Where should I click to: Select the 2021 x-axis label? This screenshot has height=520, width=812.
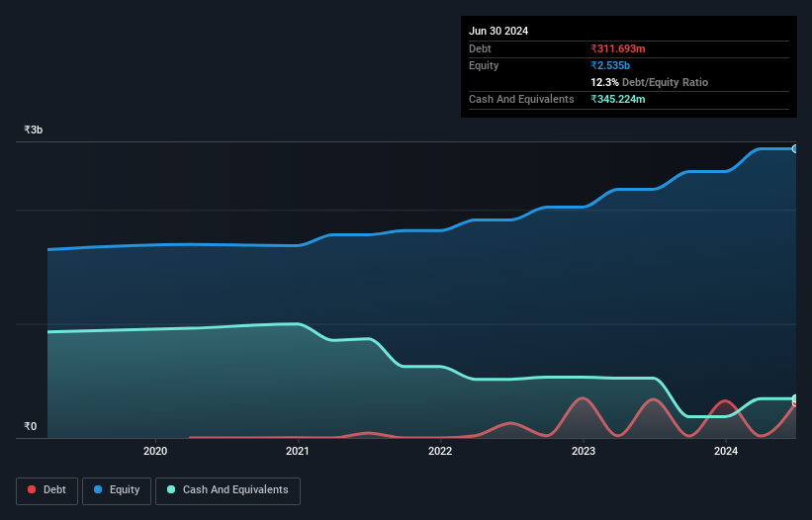pyautogui.click(x=298, y=451)
